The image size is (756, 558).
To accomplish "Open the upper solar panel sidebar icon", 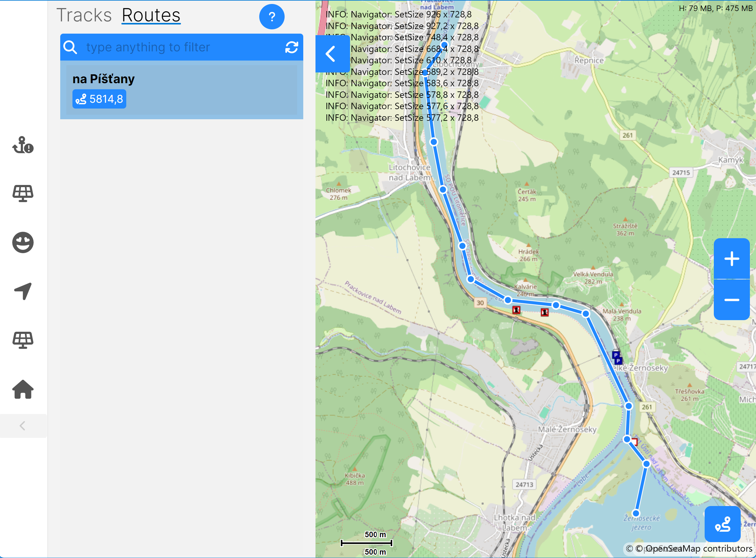I will tap(23, 194).
